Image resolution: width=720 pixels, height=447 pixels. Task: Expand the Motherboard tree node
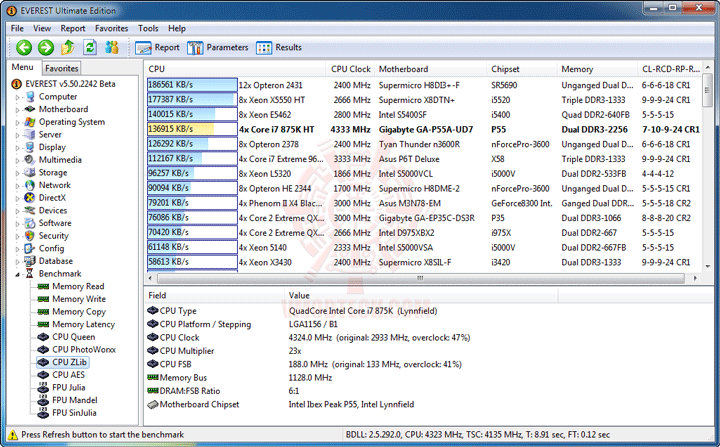coord(17,110)
